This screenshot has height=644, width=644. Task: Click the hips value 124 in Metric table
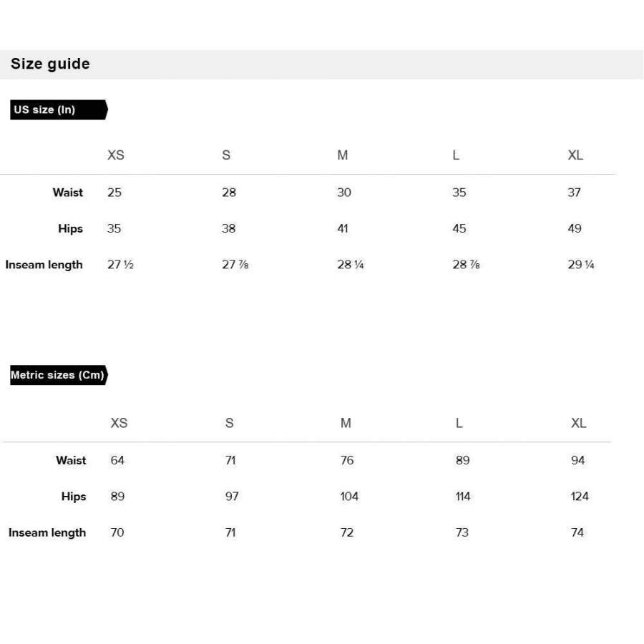pyautogui.click(x=580, y=496)
